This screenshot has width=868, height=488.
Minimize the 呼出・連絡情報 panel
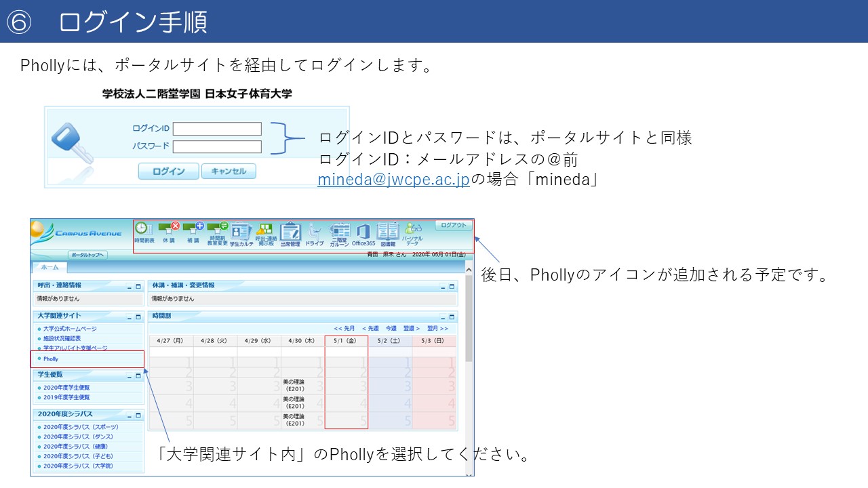(130, 287)
